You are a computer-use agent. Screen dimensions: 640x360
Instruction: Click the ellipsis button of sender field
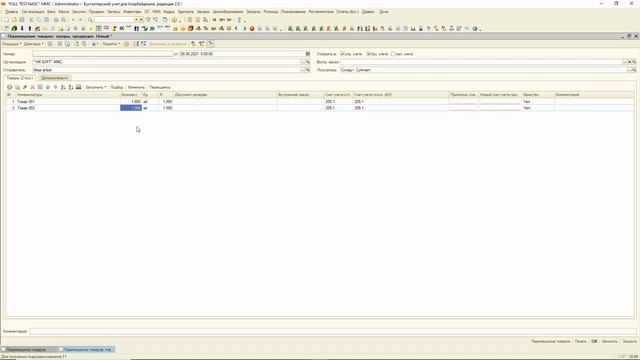coord(303,70)
